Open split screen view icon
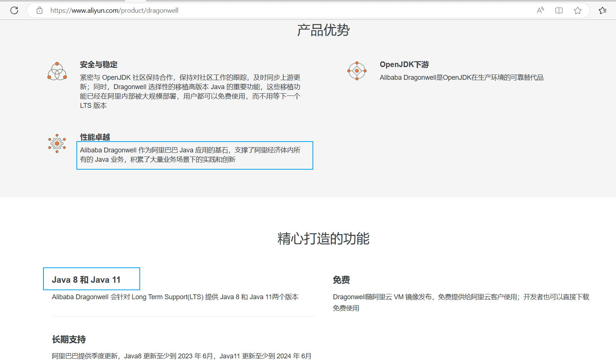 [x=559, y=10]
